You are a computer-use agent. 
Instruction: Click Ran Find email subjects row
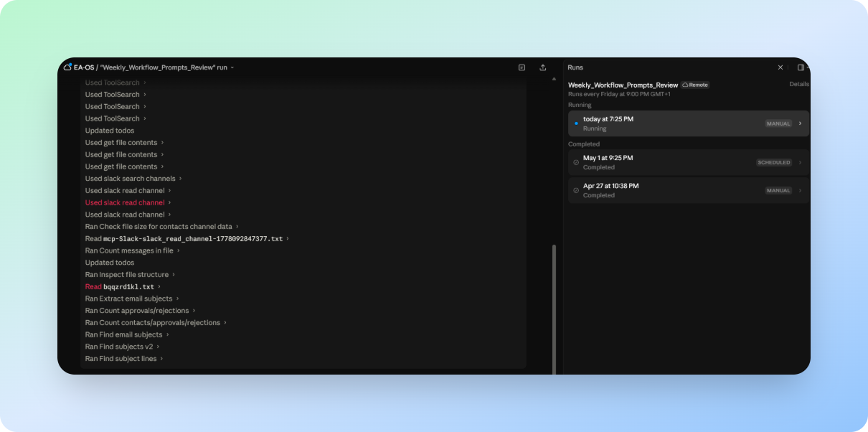tap(127, 334)
